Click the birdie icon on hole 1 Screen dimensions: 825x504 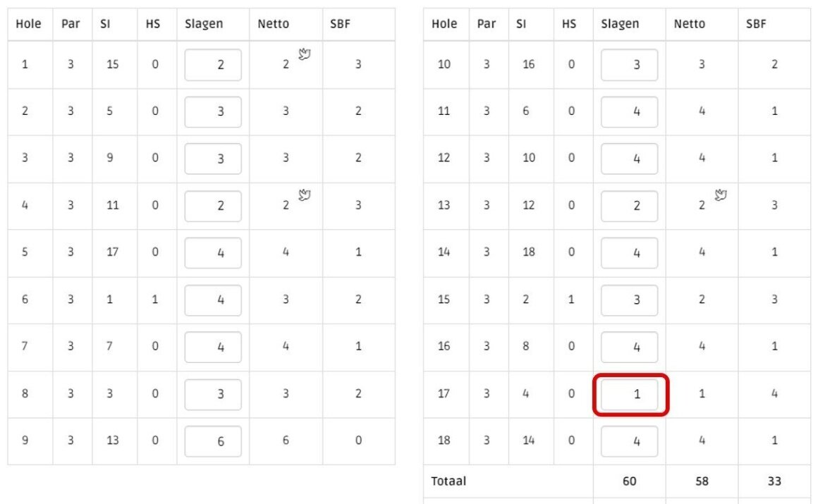pyautogui.click(x=304, y=54)
